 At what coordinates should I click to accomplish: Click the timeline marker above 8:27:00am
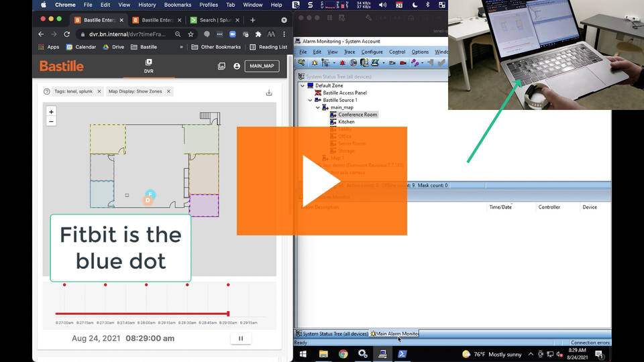tap(64, 284)
